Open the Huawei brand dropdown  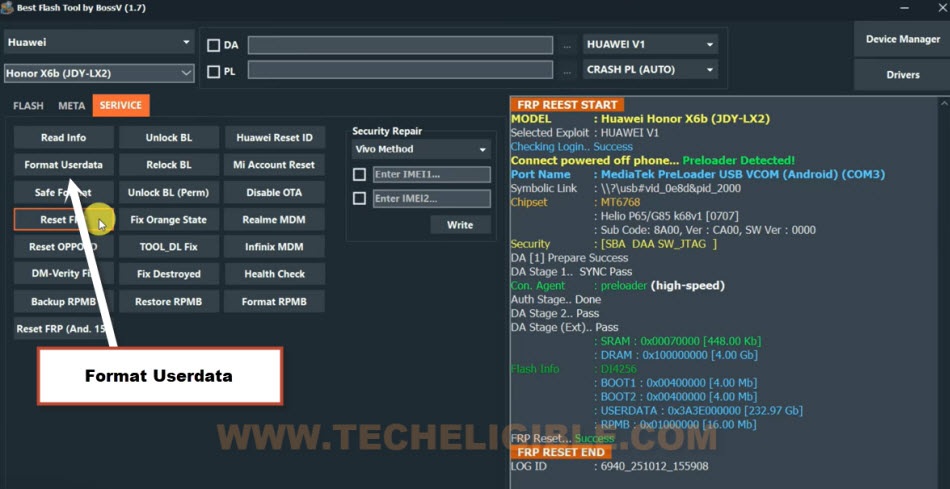99,43
